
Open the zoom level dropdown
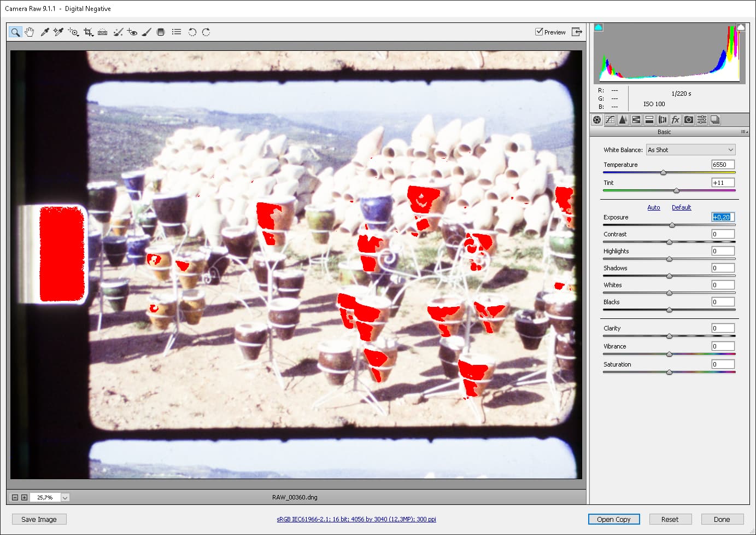[x=65, y=497]
